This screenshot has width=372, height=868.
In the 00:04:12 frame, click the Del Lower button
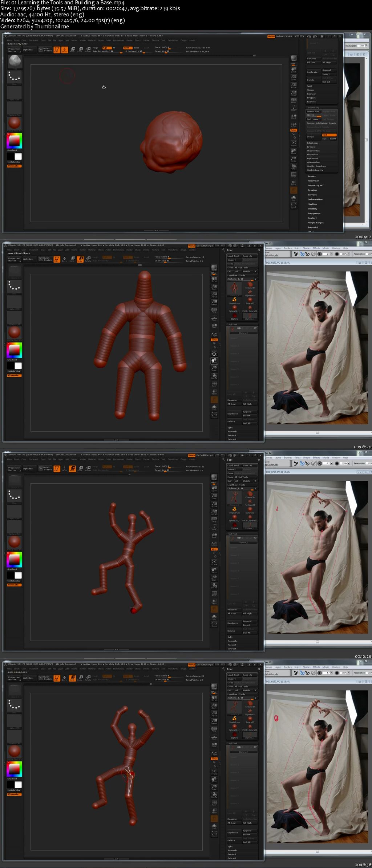pos(314,119)
